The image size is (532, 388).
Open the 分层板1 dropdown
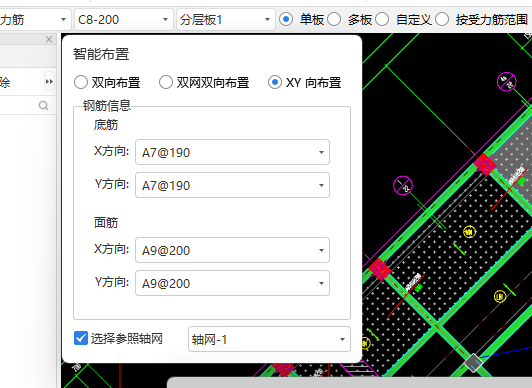click(226, 20)
